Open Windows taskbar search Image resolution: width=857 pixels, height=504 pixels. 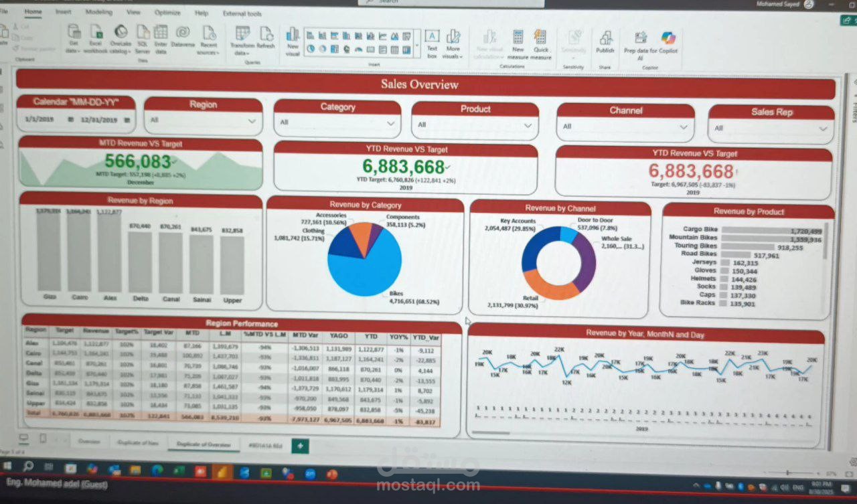tap(28, 466)
